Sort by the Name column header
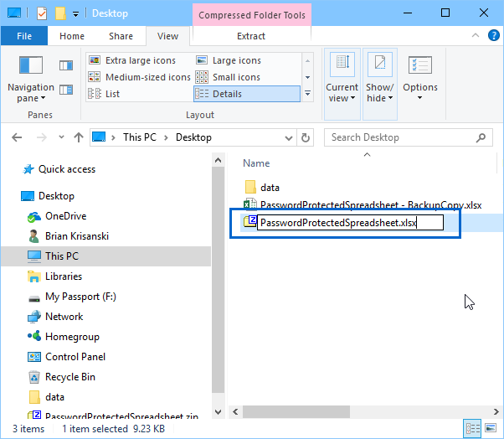 [x=256, y=163]
